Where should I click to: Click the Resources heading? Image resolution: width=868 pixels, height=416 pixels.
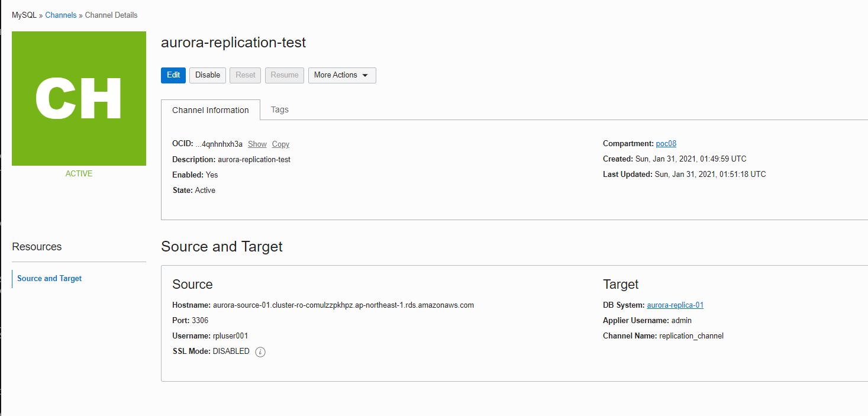click(x=37, y=247)
